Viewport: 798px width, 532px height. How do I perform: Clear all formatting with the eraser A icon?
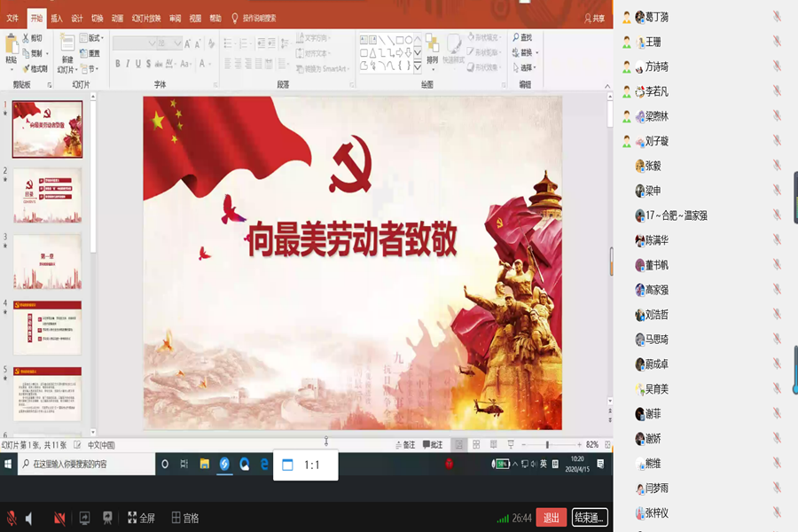(211, 43)
